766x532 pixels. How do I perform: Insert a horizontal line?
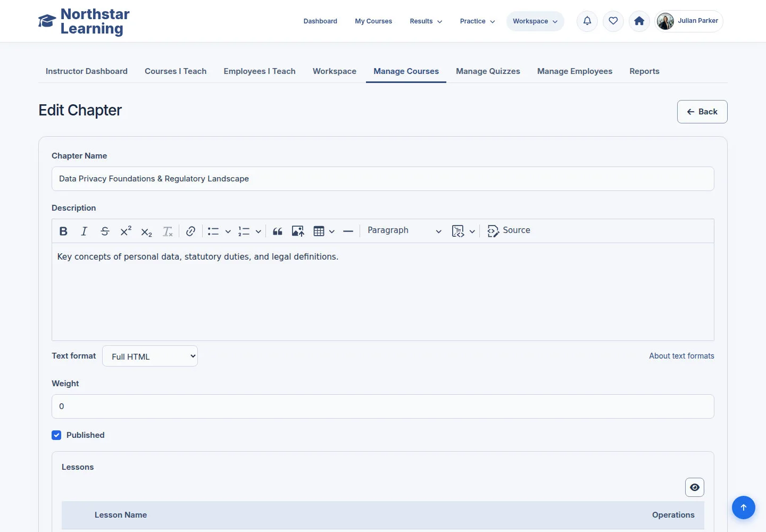tap(348, 231)
